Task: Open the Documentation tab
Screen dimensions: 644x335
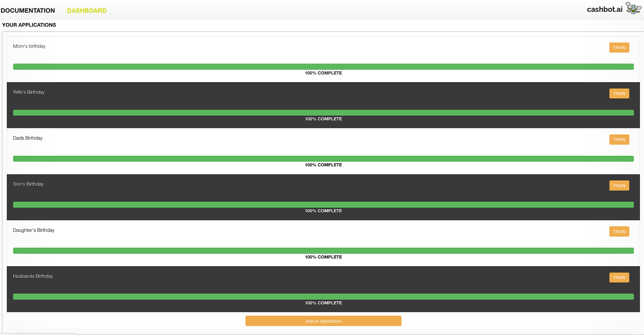Action: click(x=28, y=10)
